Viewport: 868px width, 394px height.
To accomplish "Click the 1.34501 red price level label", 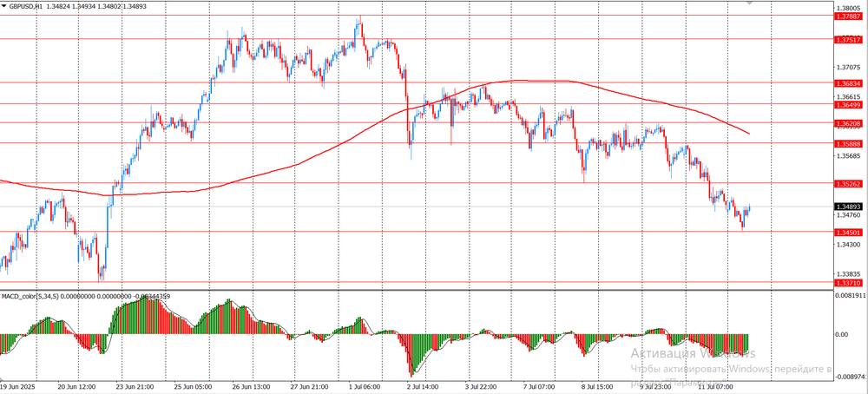I will [x=848, y=233].
